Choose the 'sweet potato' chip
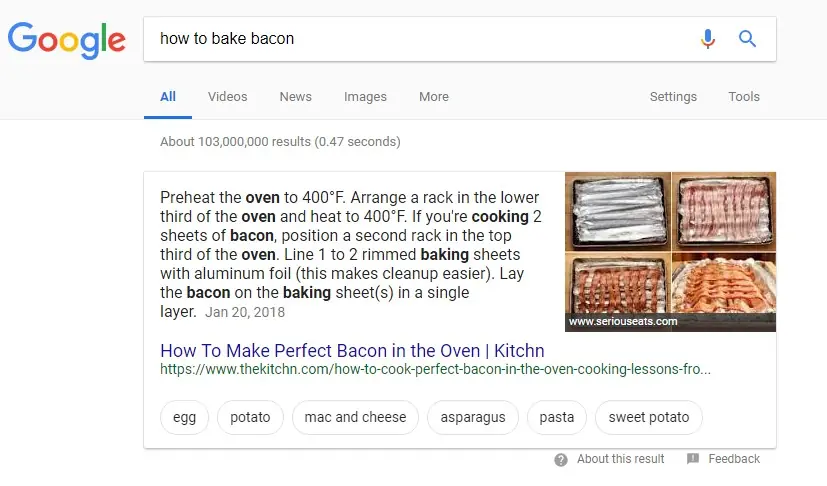Image resolution: width=827 pixels, height=486 pixels. tap(649, 417)
